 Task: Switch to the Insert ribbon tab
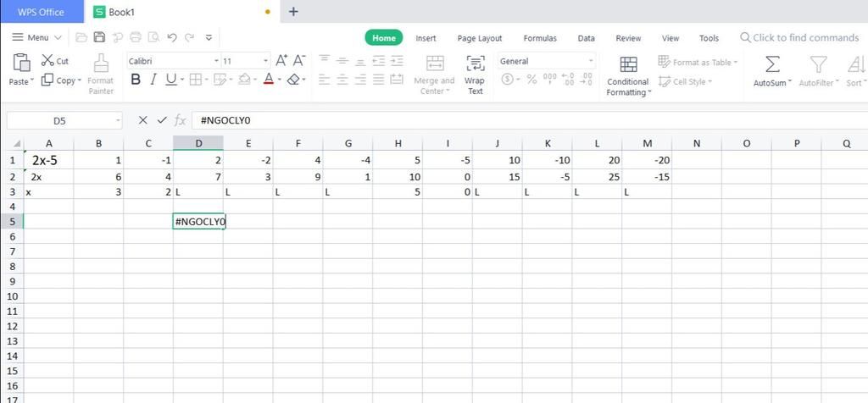point(426,38)
